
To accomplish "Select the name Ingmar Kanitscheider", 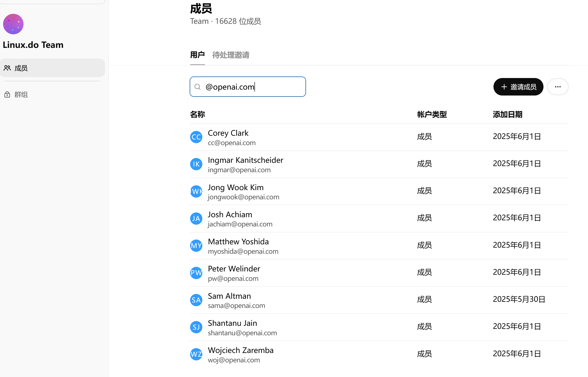I will click(x=246, y=160).
